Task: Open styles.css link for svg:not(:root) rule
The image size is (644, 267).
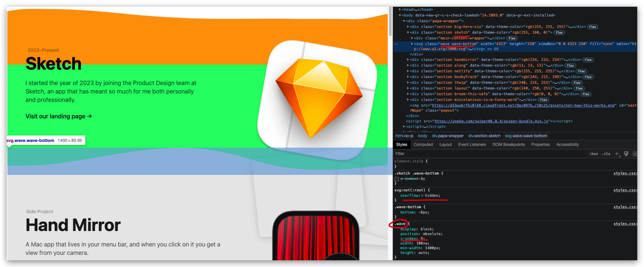Action: pos(625,190)
